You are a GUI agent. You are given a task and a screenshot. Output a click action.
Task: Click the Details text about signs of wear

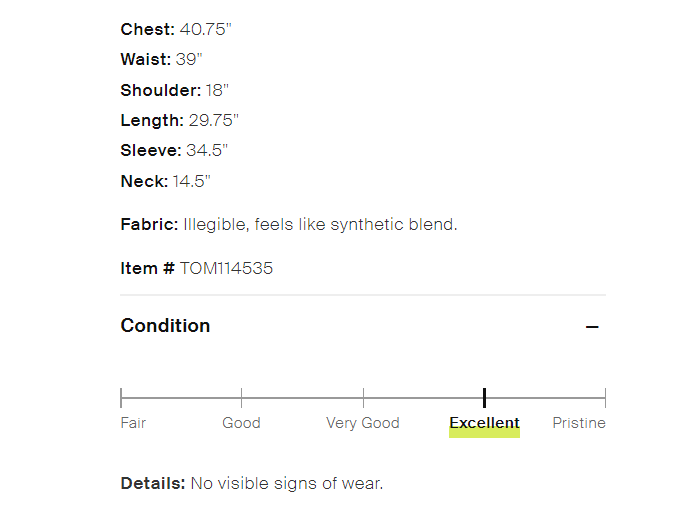(286, 484)
